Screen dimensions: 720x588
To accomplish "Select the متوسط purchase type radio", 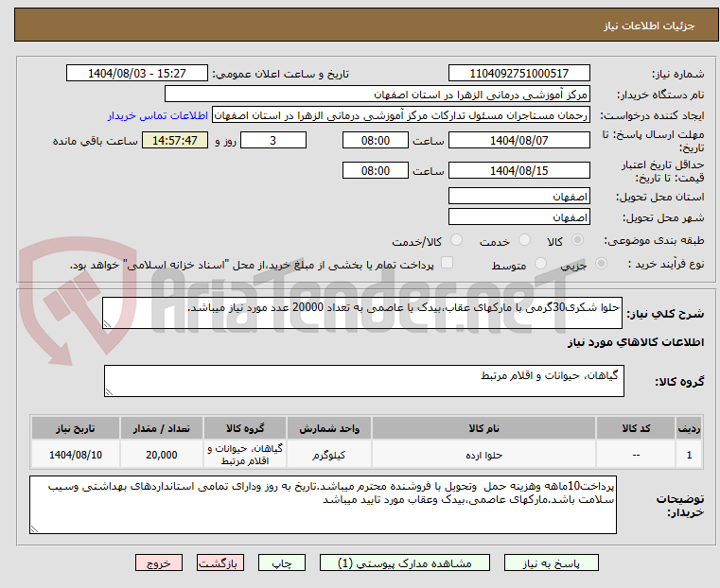I will [541, 264].
